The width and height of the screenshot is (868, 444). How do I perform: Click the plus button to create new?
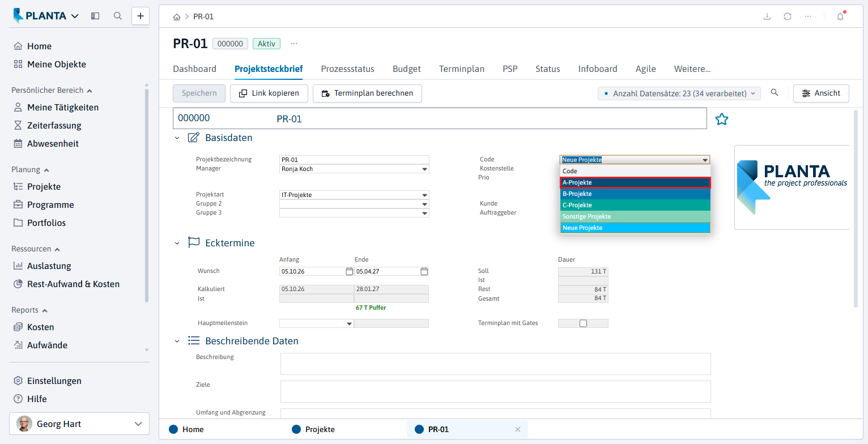tap(141, 16)
